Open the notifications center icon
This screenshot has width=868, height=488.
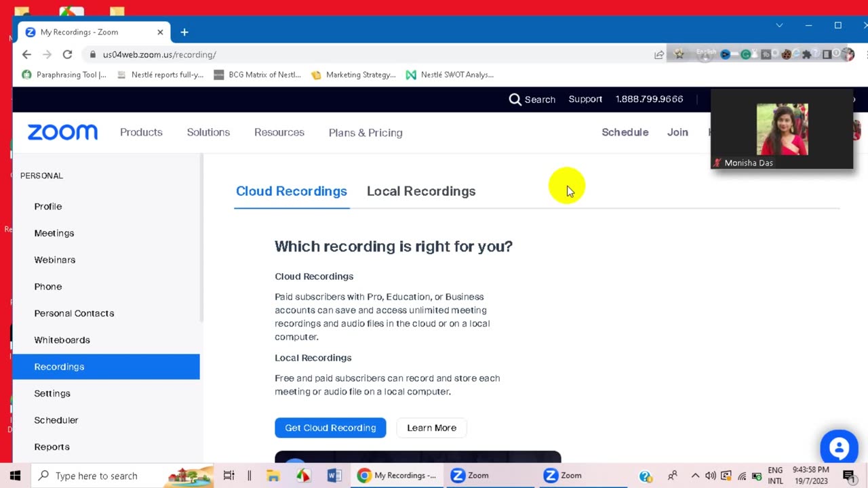(x=848, y=476)
